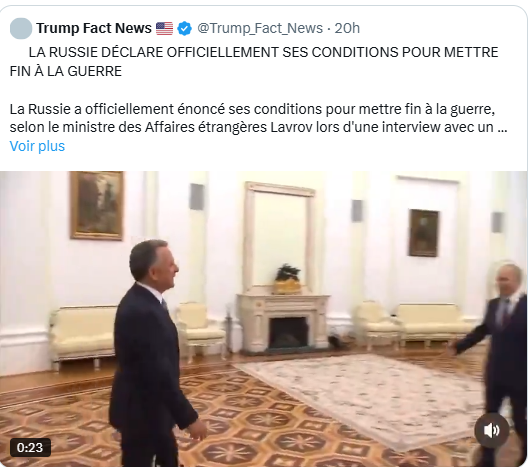
Task: Mute the video with the speaker icon
Action: [492, 430]
